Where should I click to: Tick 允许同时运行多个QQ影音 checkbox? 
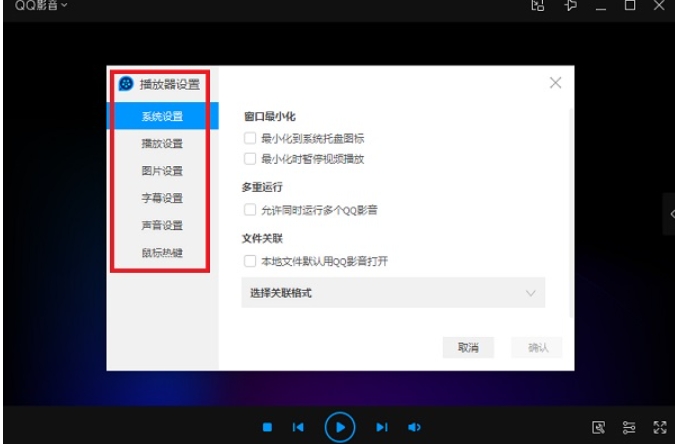coord(250,210)
